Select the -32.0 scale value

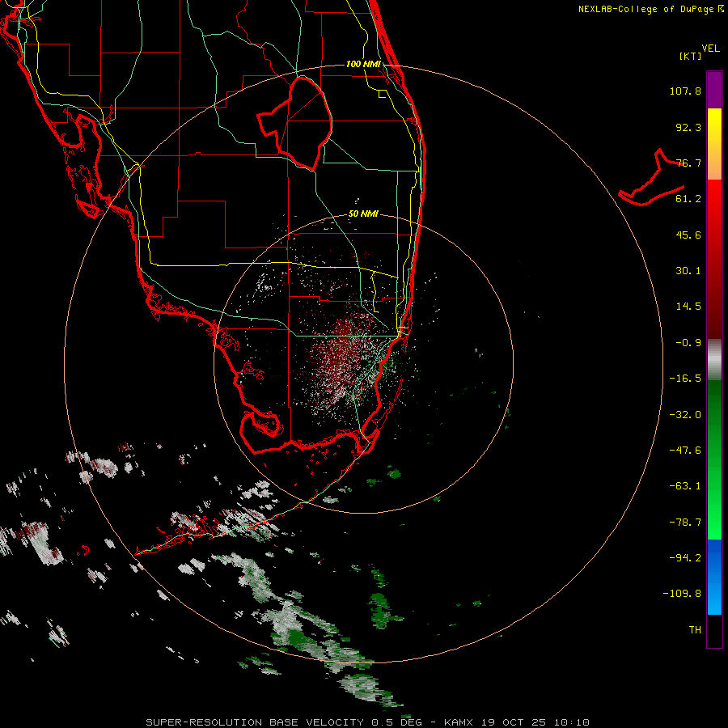(685, 415)
